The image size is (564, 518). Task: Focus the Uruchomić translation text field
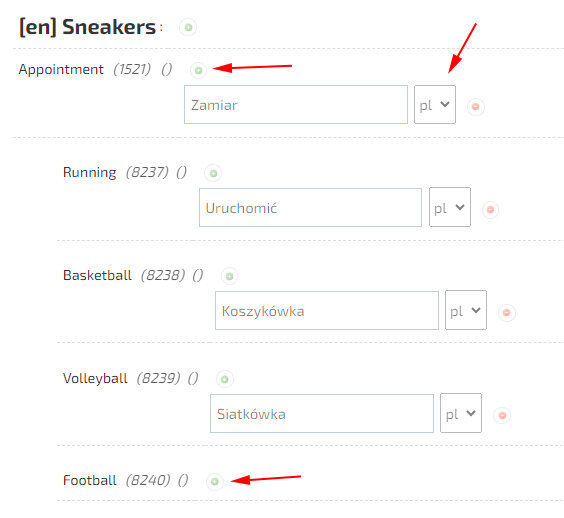(x=310, y=208)
